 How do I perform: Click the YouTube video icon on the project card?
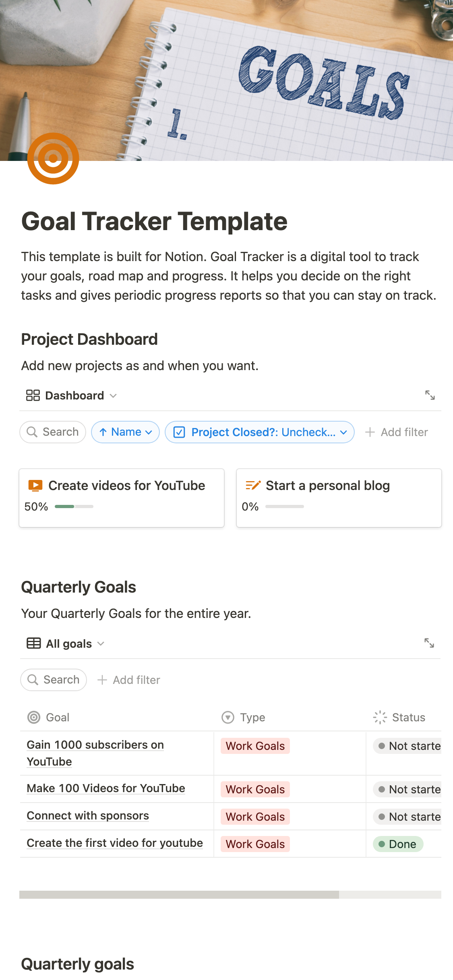pyautogui.click(x=35, y=486)
